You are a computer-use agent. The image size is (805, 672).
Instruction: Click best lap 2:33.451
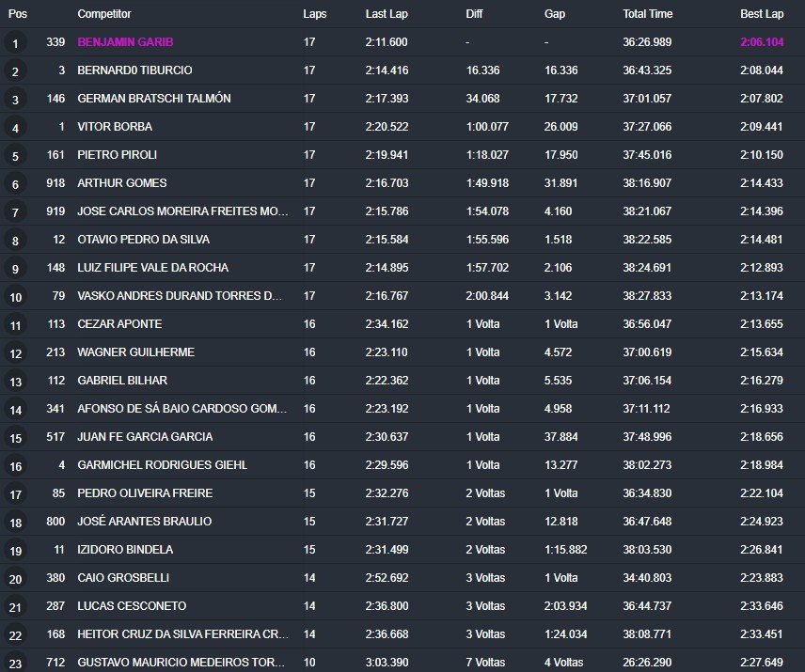pos(762,634)
